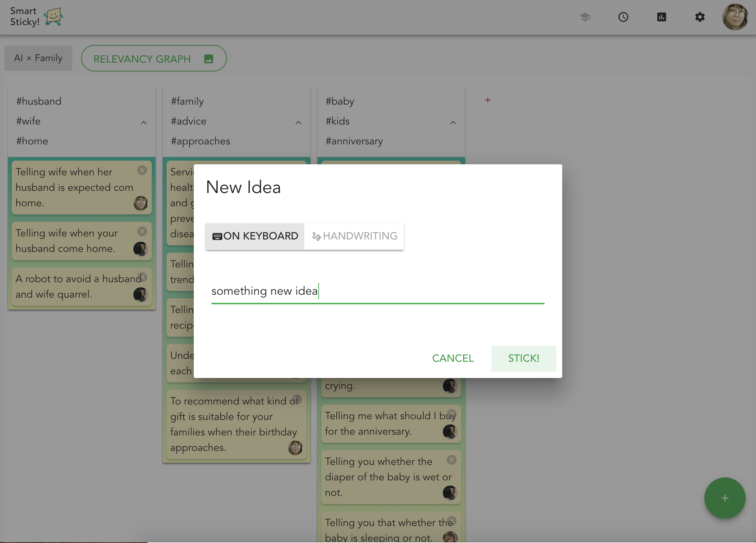Collapse the #husband #wife #home column
Viewport: 756px width, 543px height.
click(144, 122)
